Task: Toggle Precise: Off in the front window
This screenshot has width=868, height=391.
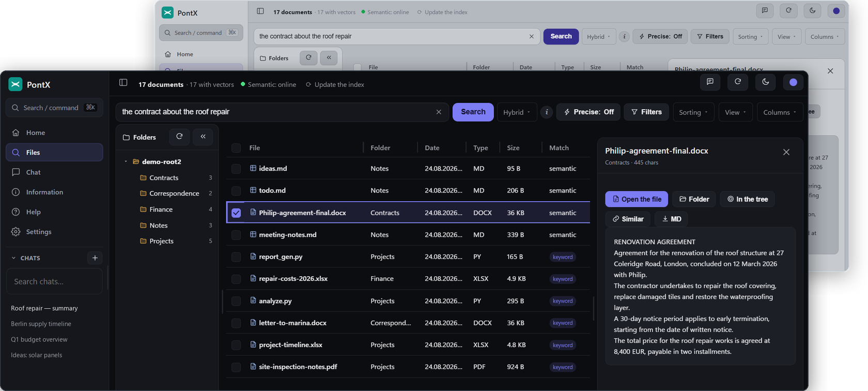Action: [588, 112]
